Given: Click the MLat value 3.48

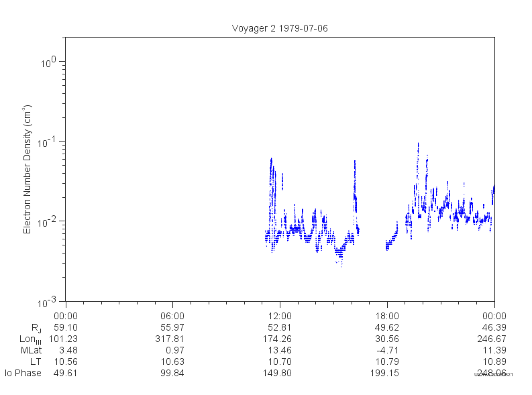Looking at the screenshot, I should click(68, 350).
